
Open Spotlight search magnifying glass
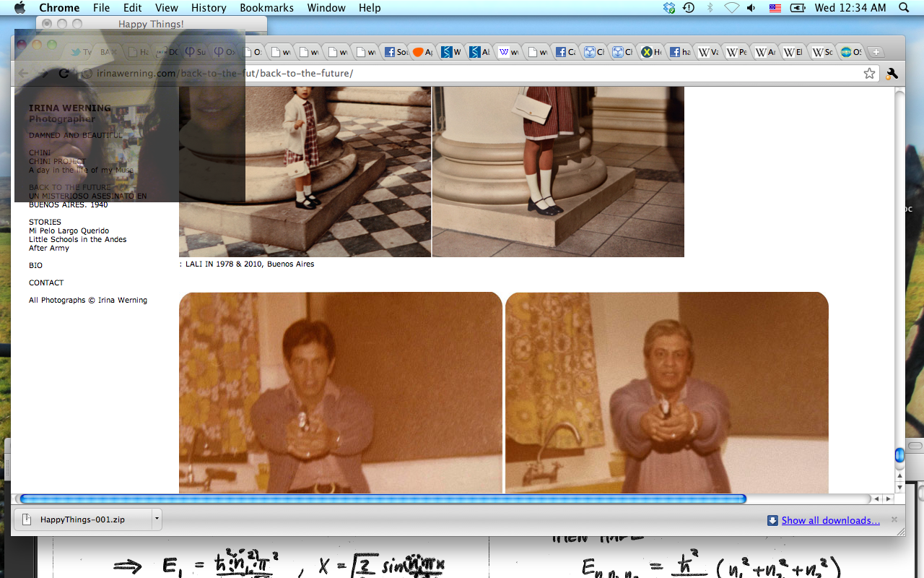point(904,8)
